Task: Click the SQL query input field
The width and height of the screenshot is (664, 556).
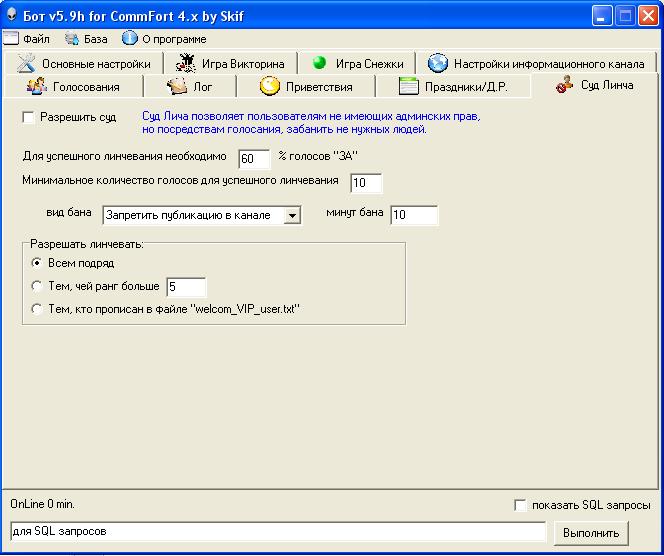Action: [x=277, y=531]
